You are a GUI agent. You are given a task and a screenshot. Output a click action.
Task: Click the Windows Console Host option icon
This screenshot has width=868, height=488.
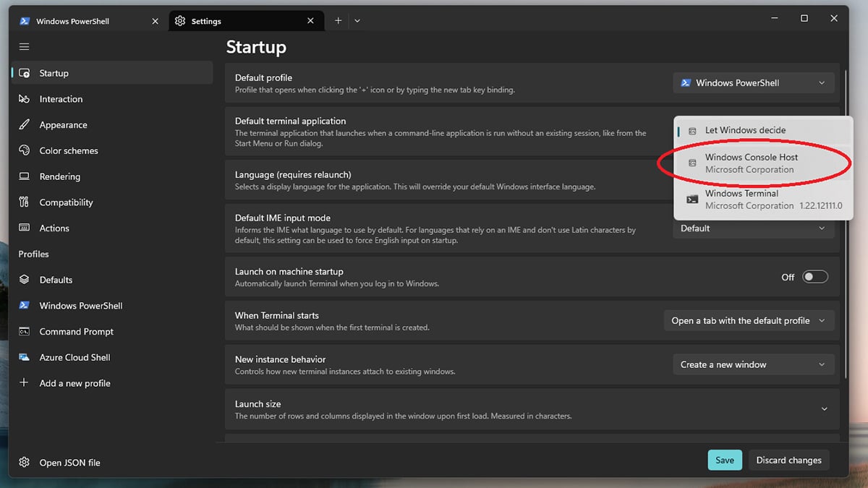(x=692, y=163)
